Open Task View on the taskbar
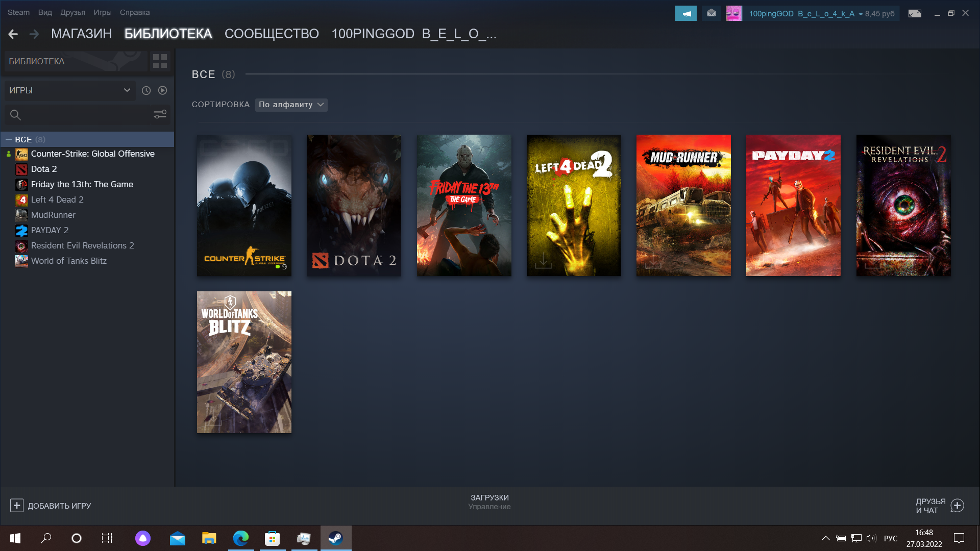This screenshot has width=980, height=551. coord(107,538)
